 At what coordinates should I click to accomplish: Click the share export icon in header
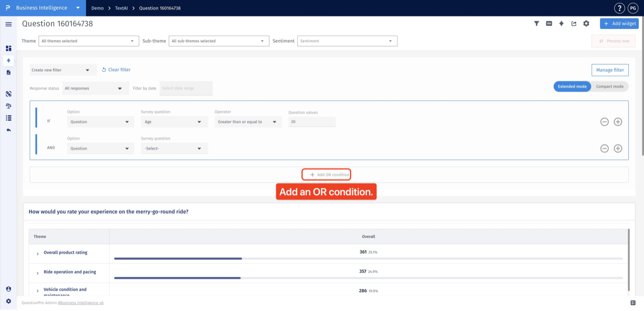point(574,24)
